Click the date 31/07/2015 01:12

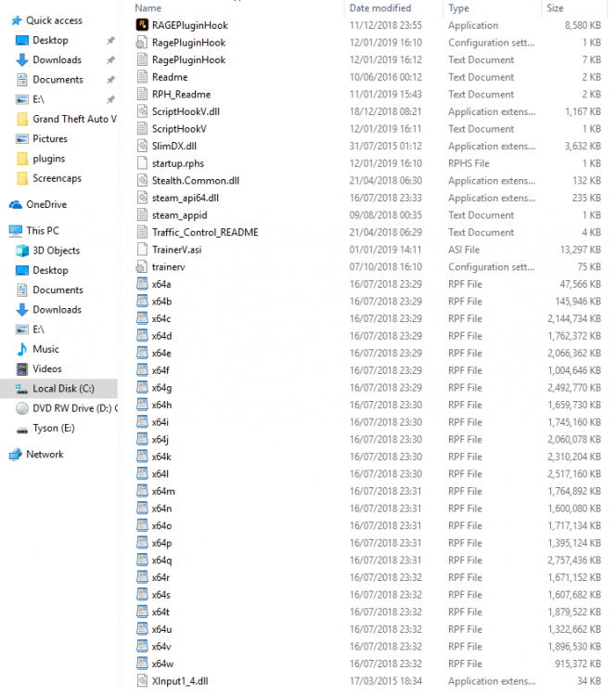tap(385, 146)
